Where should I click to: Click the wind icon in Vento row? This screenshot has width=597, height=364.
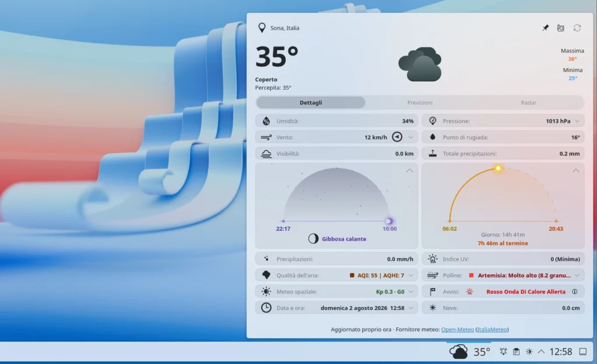(x=266, y=137)
